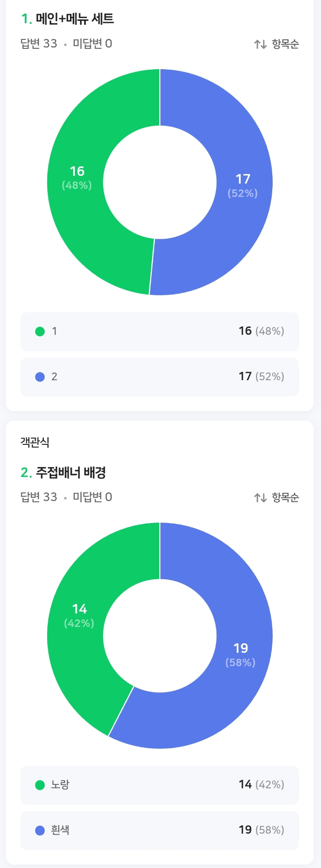Image resolution: width=321 pixels, height=868 pixels.
Task: Click the 17 (52%) count in option 2 row
Action: tap(261, 377)
